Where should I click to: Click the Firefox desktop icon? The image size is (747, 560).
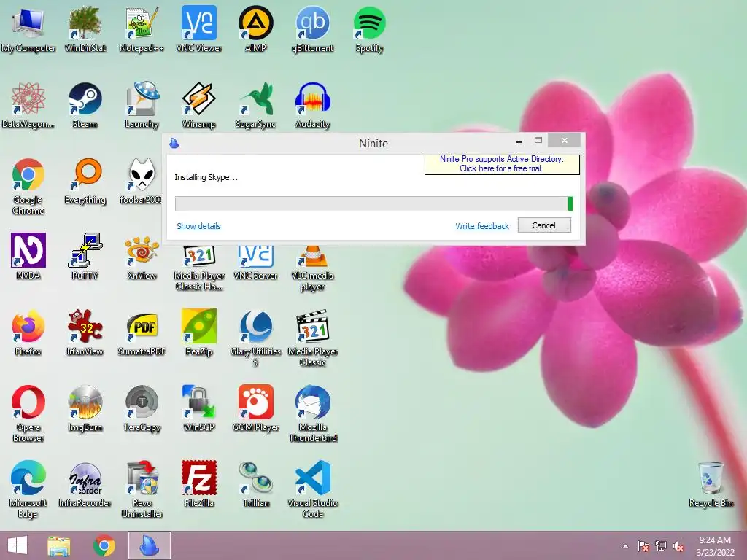(28, 332)
